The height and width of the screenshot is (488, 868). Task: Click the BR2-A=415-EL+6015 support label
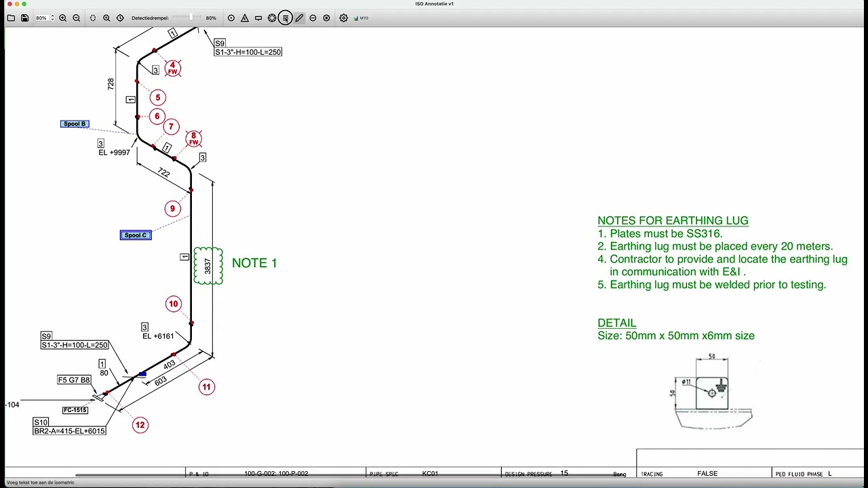(69, 431)
